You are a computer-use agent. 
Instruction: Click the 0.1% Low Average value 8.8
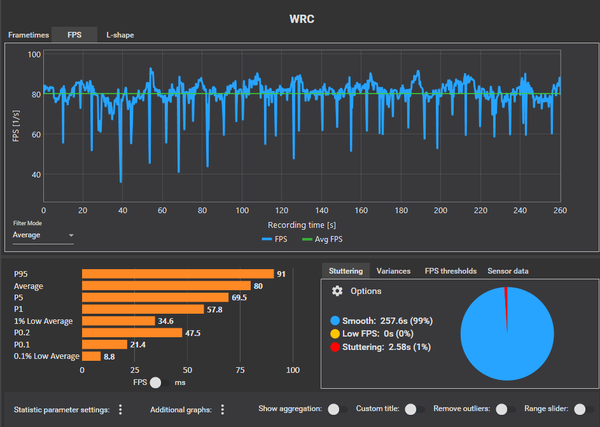pos(109,357)
